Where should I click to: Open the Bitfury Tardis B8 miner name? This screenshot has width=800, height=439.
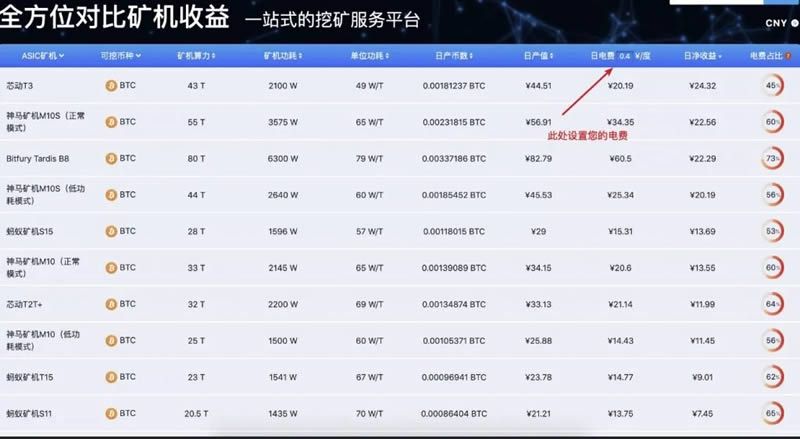(38, 159)
